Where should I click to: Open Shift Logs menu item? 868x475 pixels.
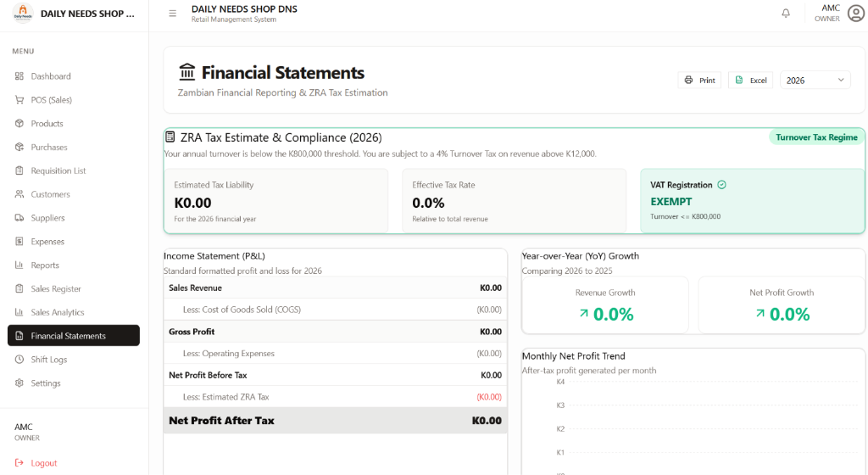[74, 360]
